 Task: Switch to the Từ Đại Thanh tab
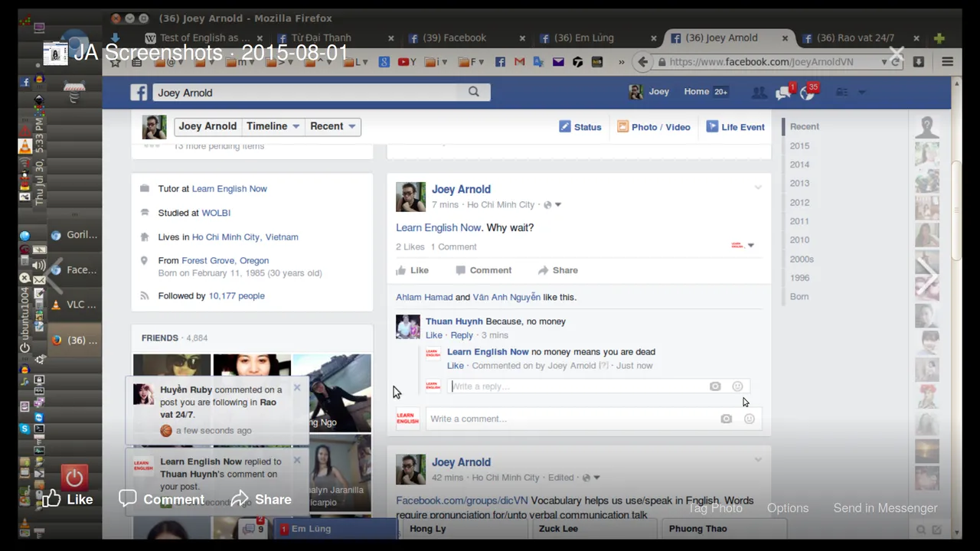pyautogui.click(x=335, y=37)
